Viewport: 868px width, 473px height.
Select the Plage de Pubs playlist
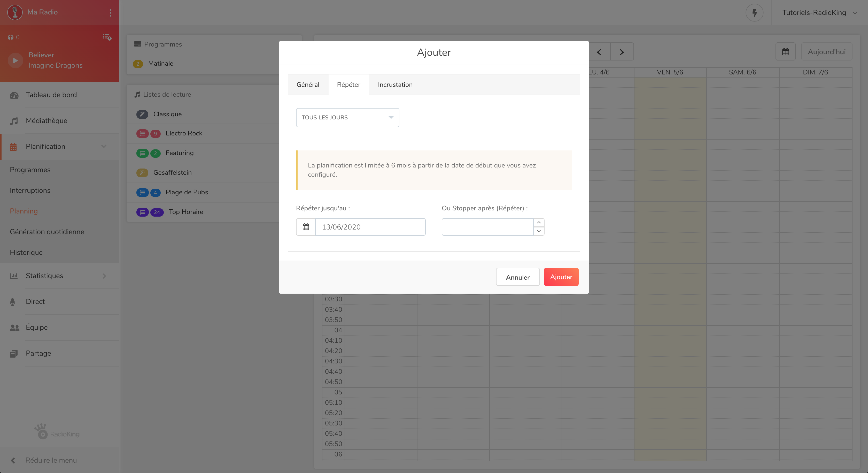(x=187, y=192)
